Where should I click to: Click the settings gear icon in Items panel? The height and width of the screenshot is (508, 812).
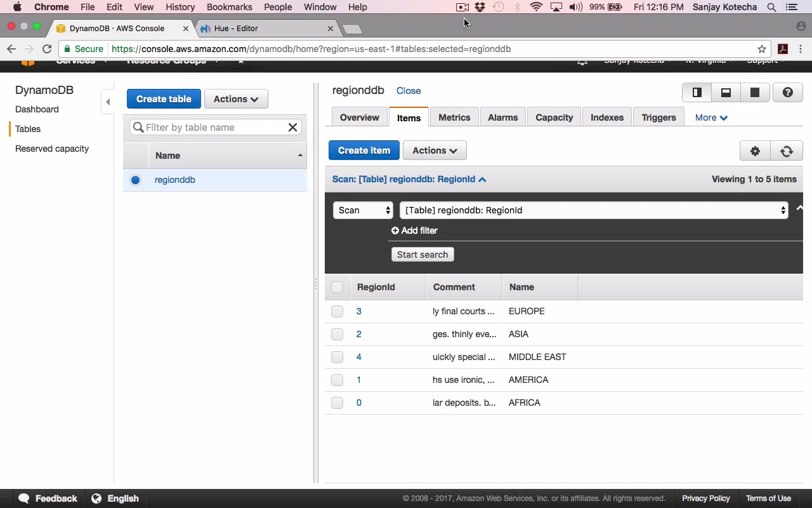tap(755, 150)
